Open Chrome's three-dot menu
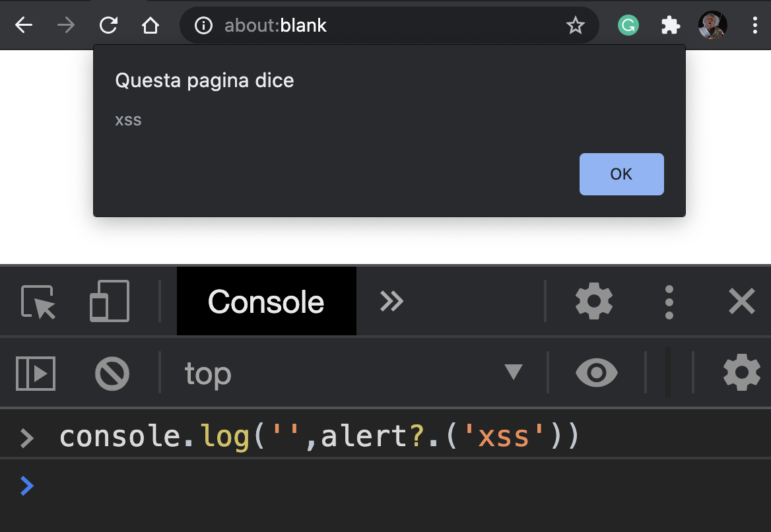This screenshot has width=771, height=532. (x=754, y=25)
